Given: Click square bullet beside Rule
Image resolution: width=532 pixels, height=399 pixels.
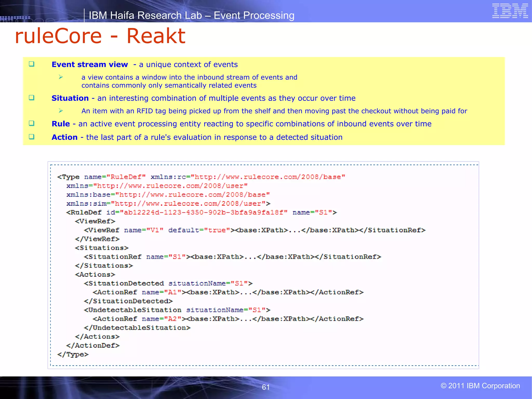Looking at the screenshot, I should (x=32, y=123).
